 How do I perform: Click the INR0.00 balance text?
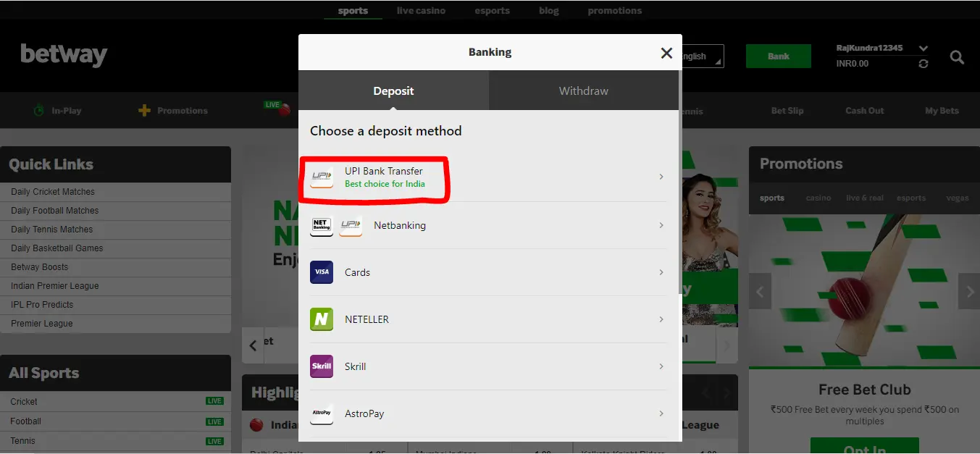coord(853,64)
